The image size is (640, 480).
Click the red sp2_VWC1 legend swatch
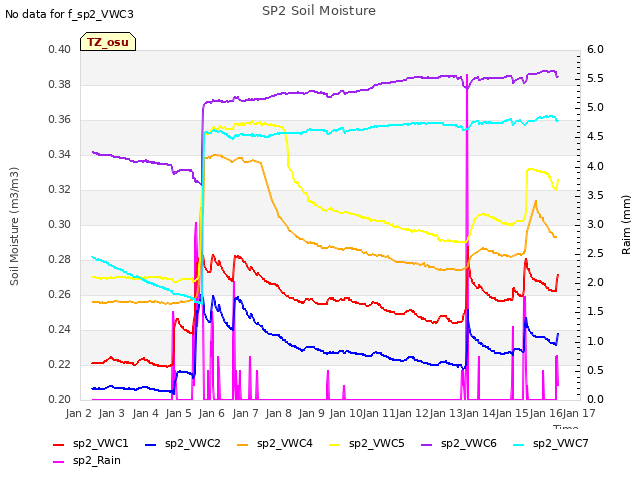(x=59, y=444)
